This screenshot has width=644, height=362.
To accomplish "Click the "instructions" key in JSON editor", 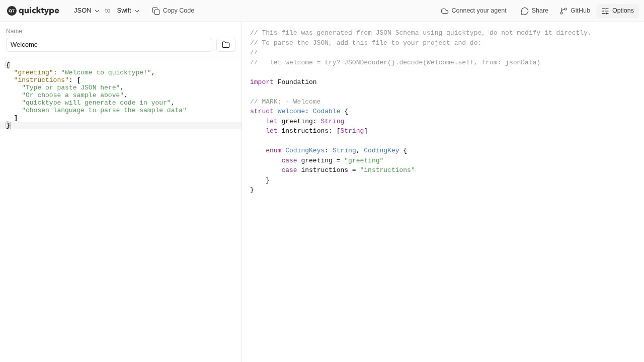I will pyautogui.click(x=41, y=80).
